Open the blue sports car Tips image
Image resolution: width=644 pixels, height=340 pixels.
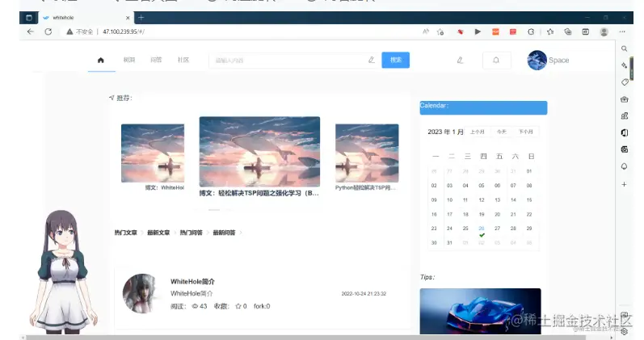tap(480, 311)
